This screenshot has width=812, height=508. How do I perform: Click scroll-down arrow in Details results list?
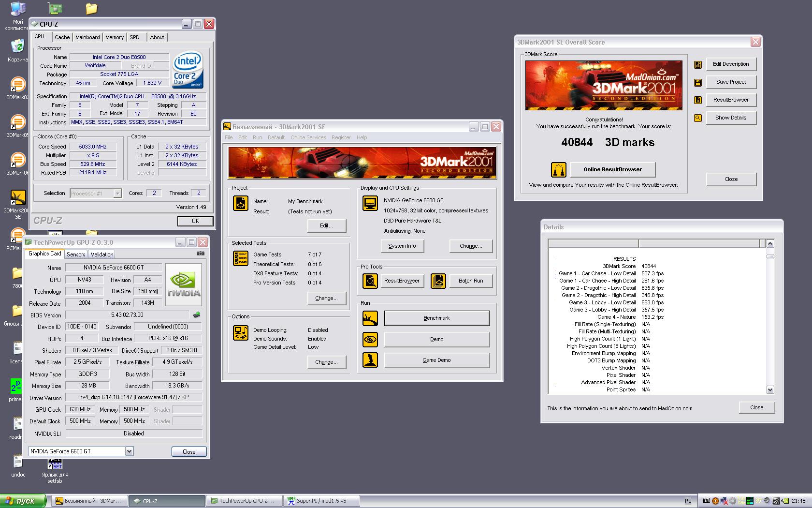770,389
